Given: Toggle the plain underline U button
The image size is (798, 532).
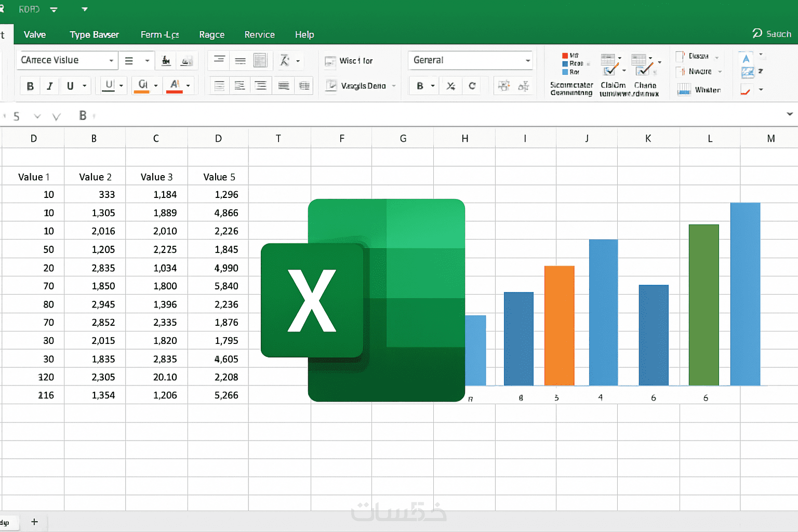Looking at the screenshot, I should pos(70,86).
